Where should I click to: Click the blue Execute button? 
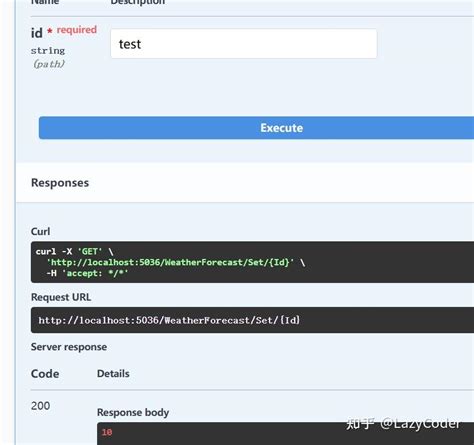click(256, 128)
